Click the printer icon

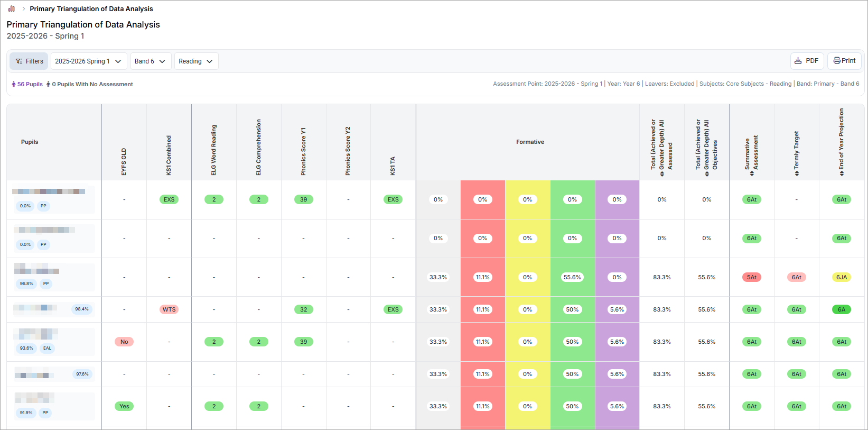point(837,61)
